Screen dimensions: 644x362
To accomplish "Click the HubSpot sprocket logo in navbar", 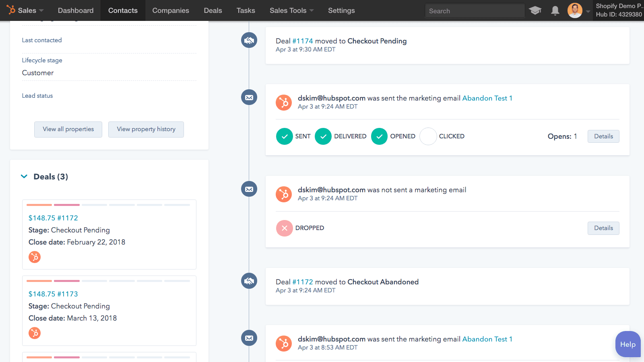I will point(11,10).
